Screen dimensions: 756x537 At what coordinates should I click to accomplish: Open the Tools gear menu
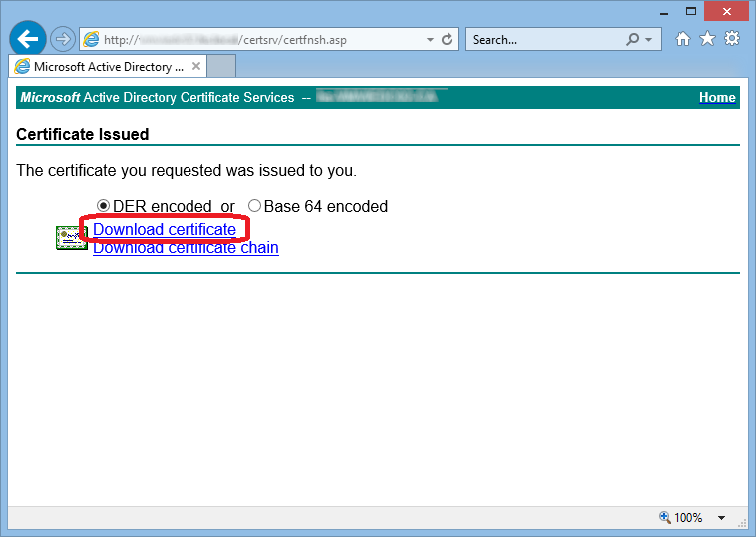(731, 39)
